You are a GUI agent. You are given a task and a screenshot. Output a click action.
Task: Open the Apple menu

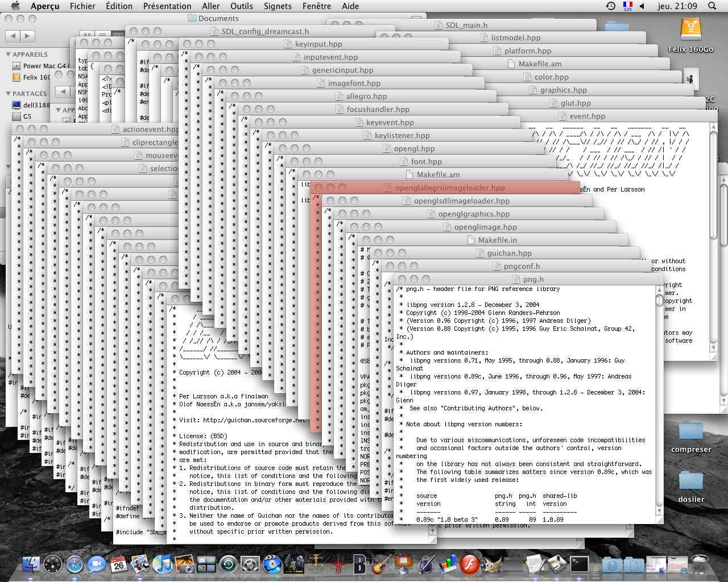(15, 6)
